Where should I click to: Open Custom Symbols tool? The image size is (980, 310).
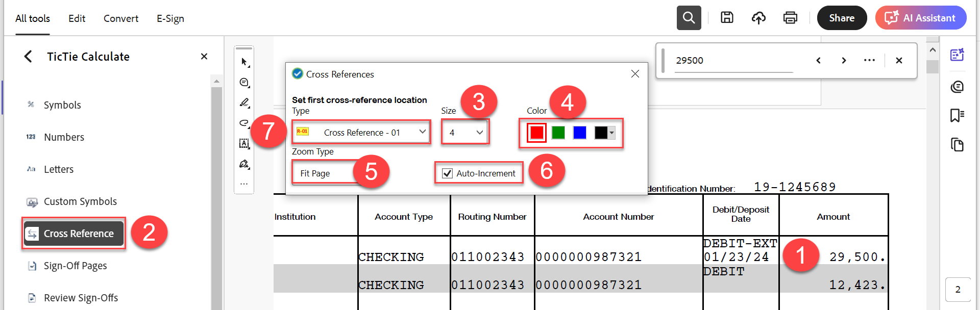[80, 201]
